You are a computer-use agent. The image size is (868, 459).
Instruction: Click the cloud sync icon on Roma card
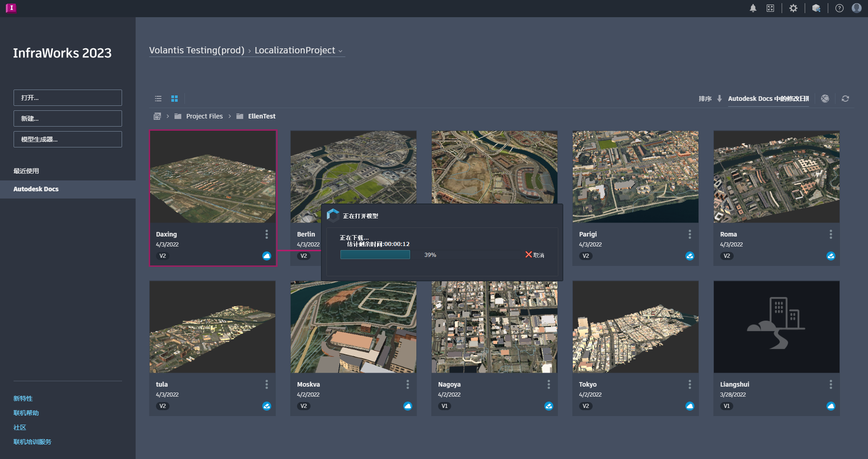[831, 256]
